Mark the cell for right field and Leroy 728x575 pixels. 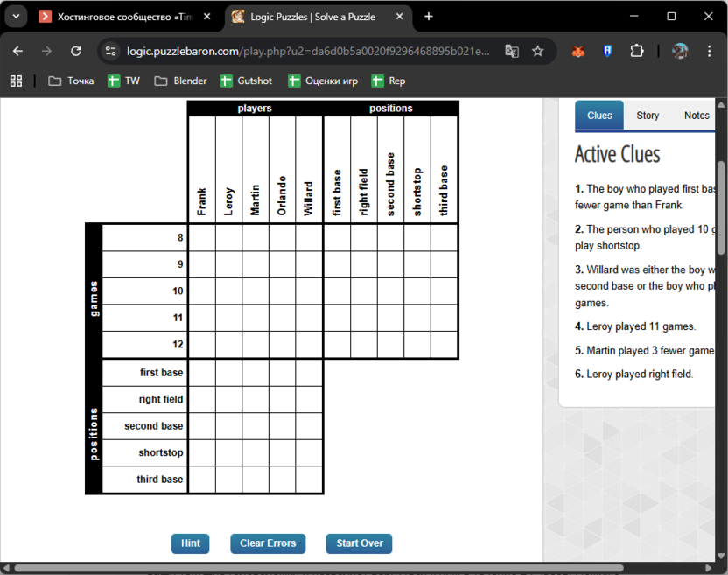point(228,399)
